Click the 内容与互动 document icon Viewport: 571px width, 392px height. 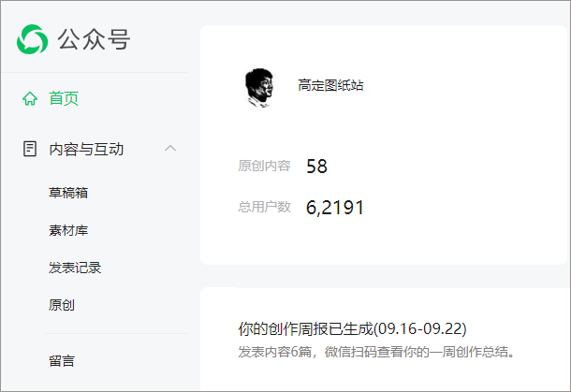[x=30, y=149]
